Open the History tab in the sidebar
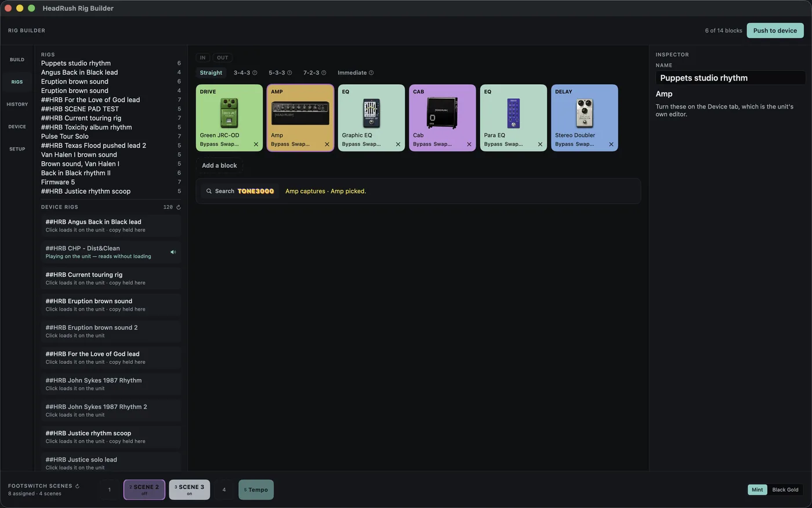812x508 pixels. click(x=17, y=105)
